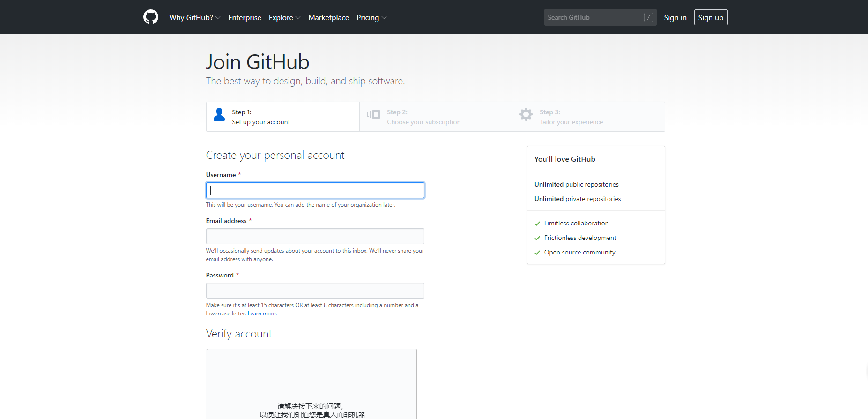Click the Step 1 person icon
868x419 pixels.
point(219,114)
